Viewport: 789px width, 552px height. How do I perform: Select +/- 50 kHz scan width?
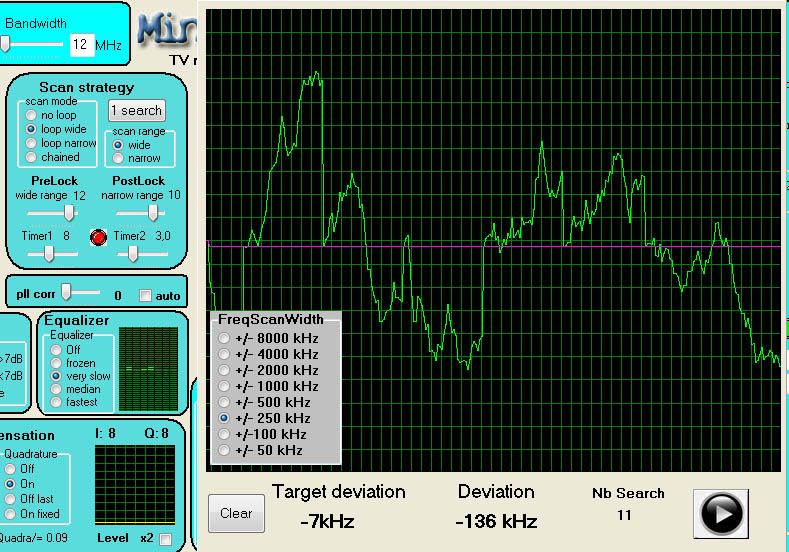(224, 450)
